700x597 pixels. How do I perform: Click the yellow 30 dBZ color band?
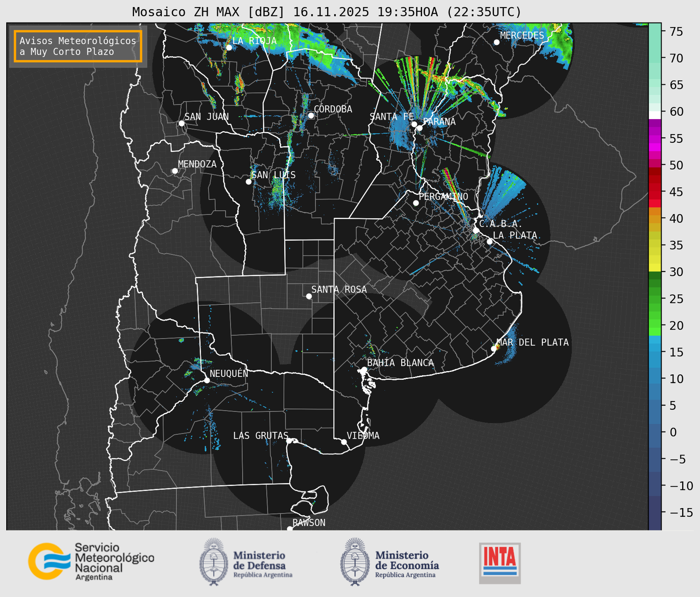(x=654, y=268)
